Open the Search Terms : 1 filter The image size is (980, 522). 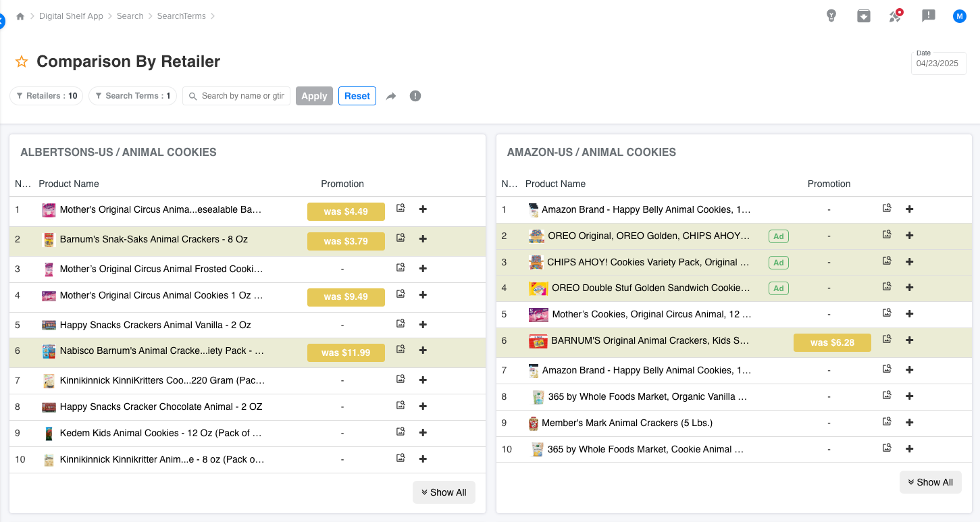132,96
